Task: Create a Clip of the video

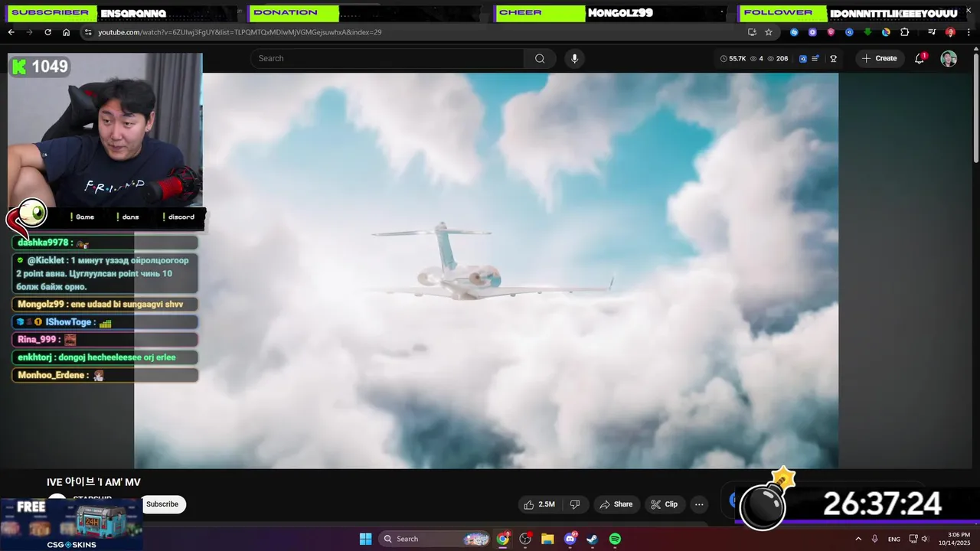Action: pos(664,504)
